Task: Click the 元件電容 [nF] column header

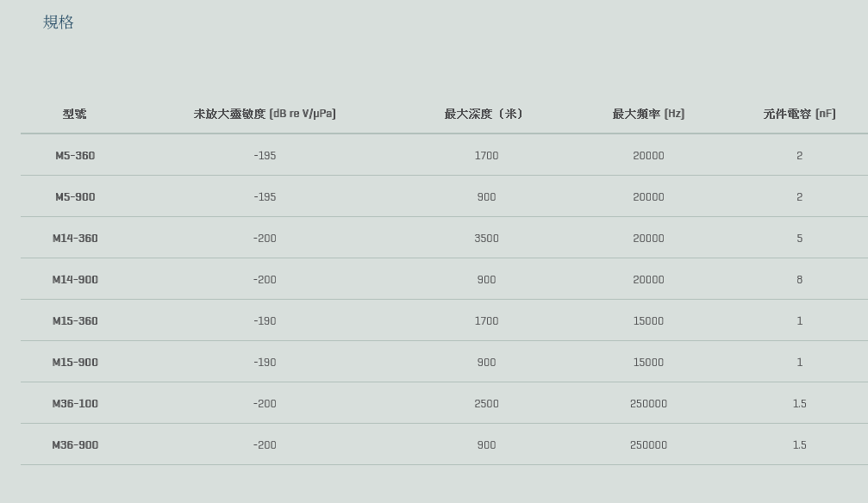Action: [x=799, y=114]
